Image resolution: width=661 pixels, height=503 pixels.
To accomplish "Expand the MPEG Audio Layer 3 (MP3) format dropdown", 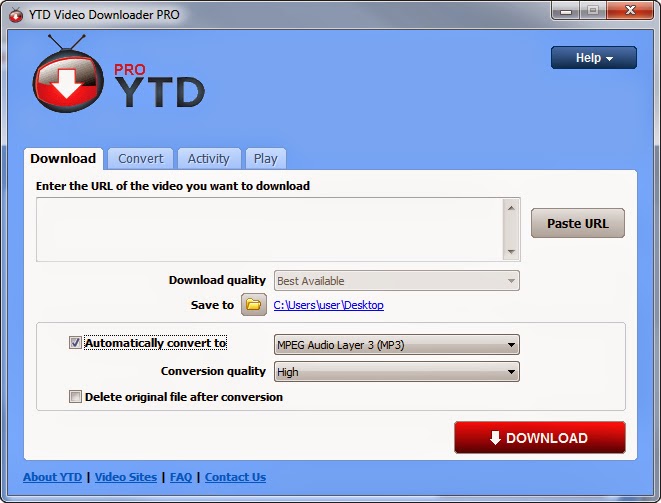I will pyautogui.click(x=397, y=345).
